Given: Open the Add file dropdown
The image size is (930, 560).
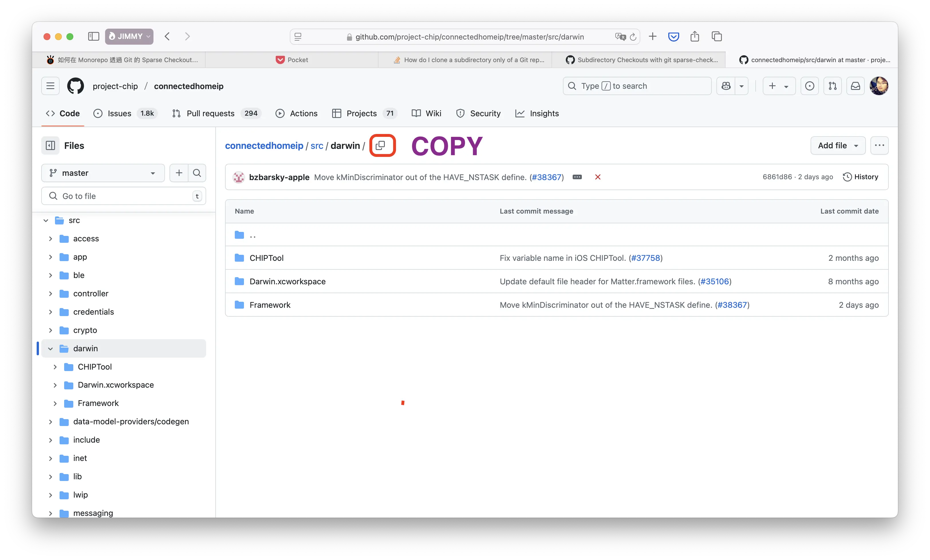Looking at the screenshot, I should coord(838,145).
